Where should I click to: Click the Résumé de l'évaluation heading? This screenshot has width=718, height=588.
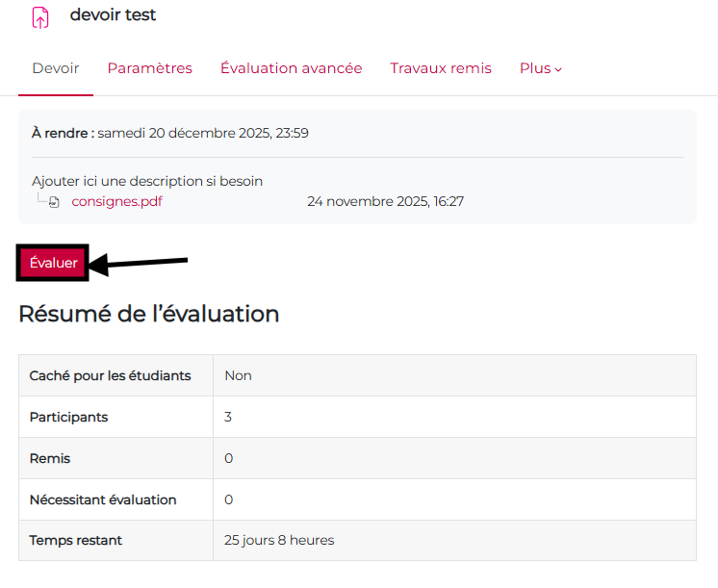(x=148, y=314)
